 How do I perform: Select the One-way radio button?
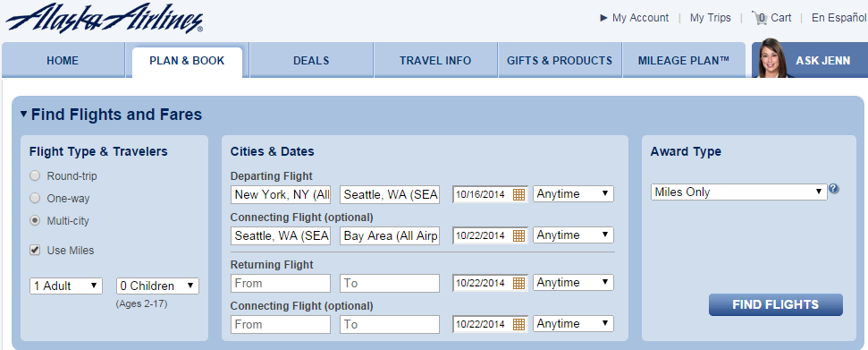point(35,198)
